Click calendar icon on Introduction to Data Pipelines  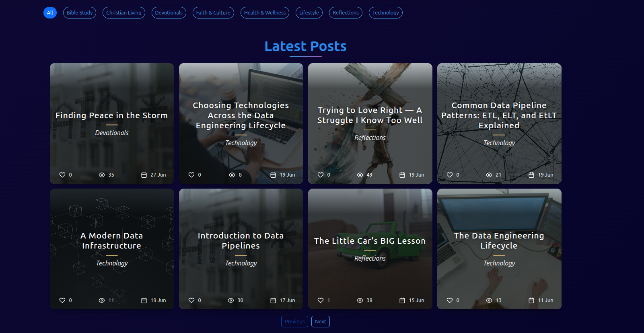click(x=273, y=300)
